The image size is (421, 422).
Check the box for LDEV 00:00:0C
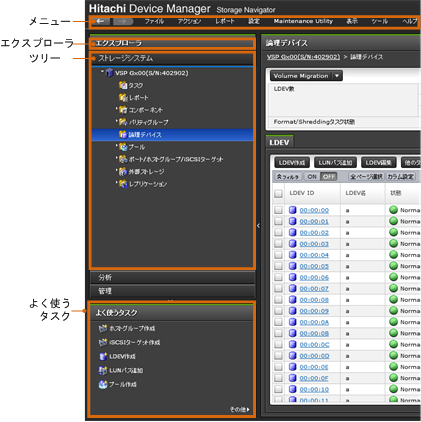278,344
